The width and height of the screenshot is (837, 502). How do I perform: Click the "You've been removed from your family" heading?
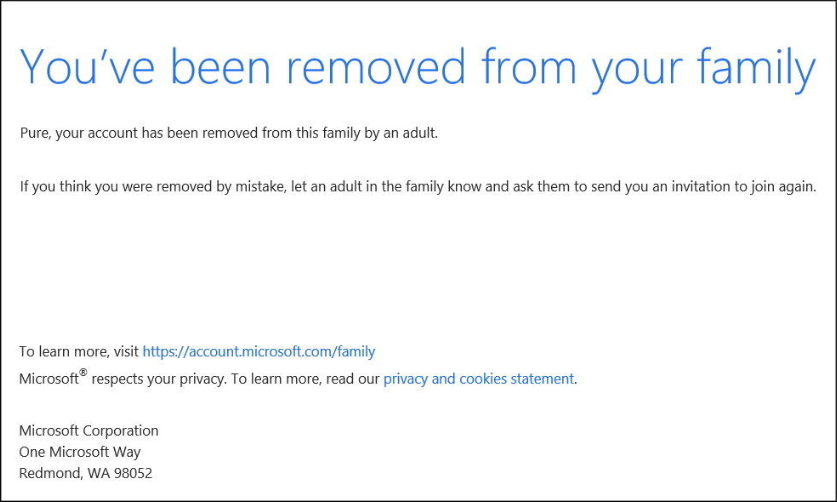coord(418,67)
